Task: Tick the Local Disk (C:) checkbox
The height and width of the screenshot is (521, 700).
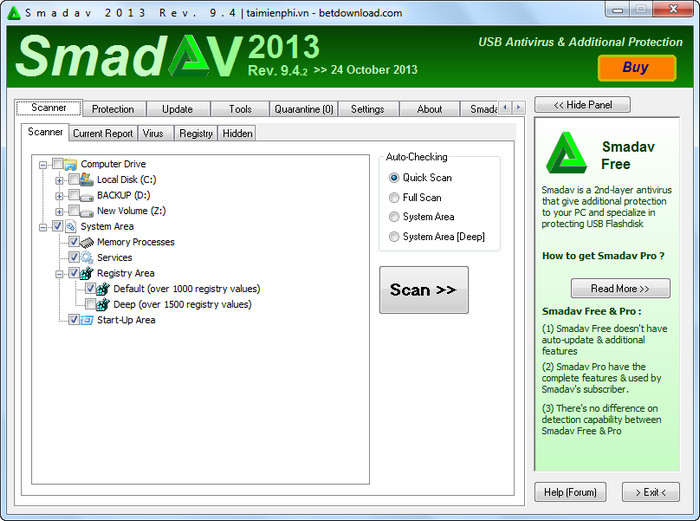Action: 74,179
